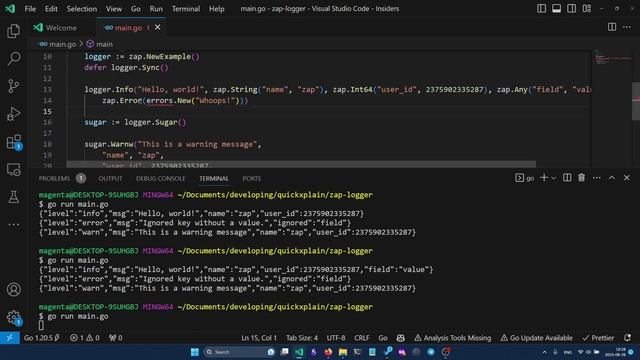
Task: Click Go 1.20.5 version status item
Action: click(x=42, y=338)
